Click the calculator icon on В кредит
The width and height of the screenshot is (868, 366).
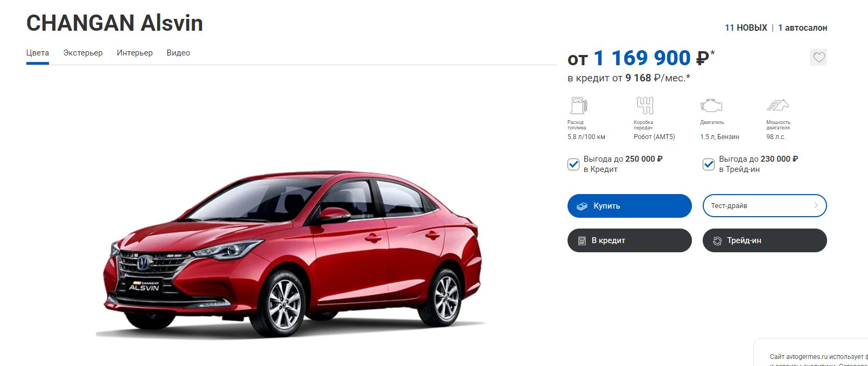[582, 241]
